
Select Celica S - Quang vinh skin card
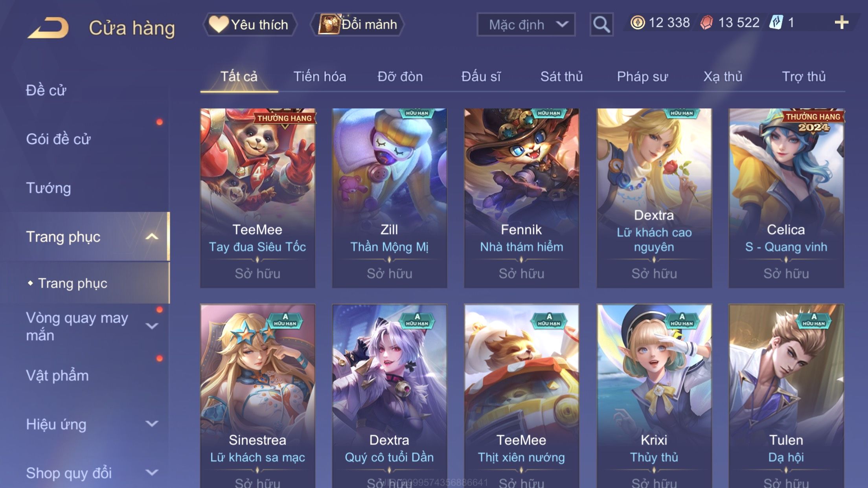pyautogui.click(x=786, y=198)
